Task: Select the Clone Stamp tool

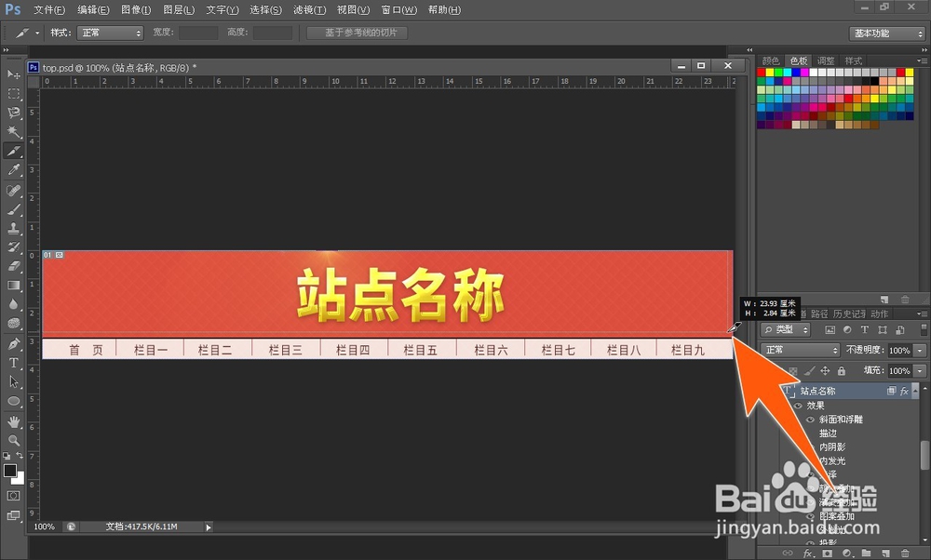Action: coord(14,228)
